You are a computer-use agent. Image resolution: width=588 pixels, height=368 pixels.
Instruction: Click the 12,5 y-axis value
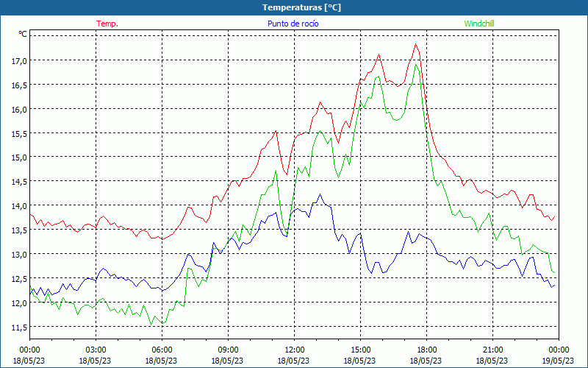(x=19, y=279)
